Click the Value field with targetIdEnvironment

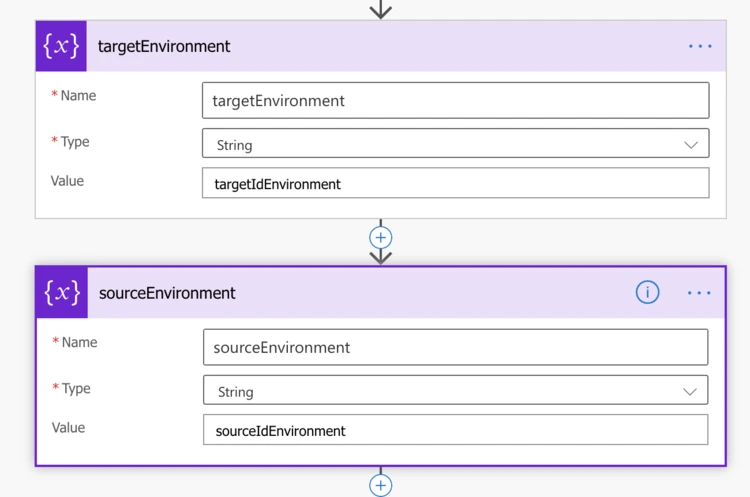(455, 184)
